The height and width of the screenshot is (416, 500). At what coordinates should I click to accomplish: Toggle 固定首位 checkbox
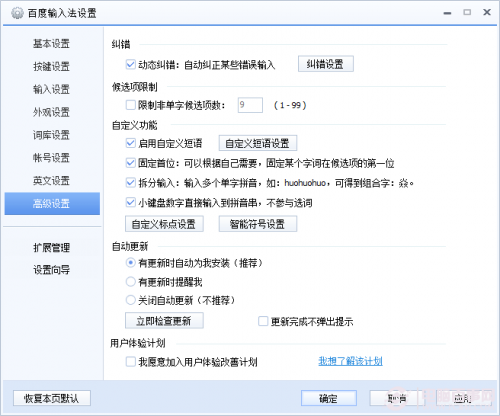130,163
